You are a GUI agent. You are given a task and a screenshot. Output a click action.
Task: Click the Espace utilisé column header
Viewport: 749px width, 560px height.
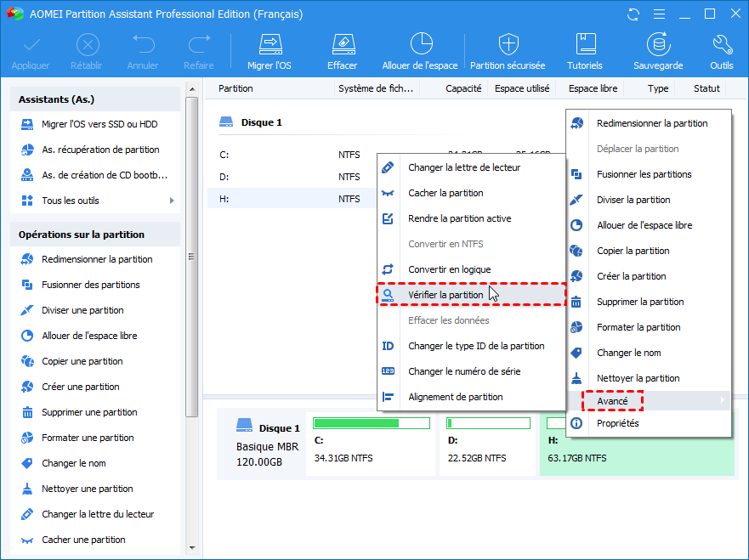[522, 88]
